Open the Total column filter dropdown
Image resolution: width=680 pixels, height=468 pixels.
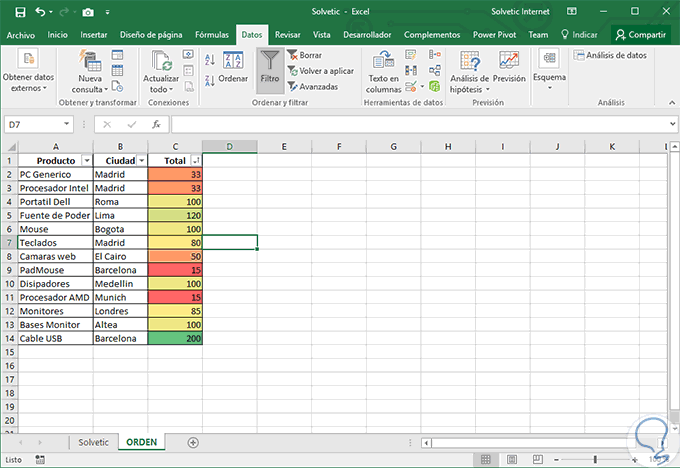(196, 160)
